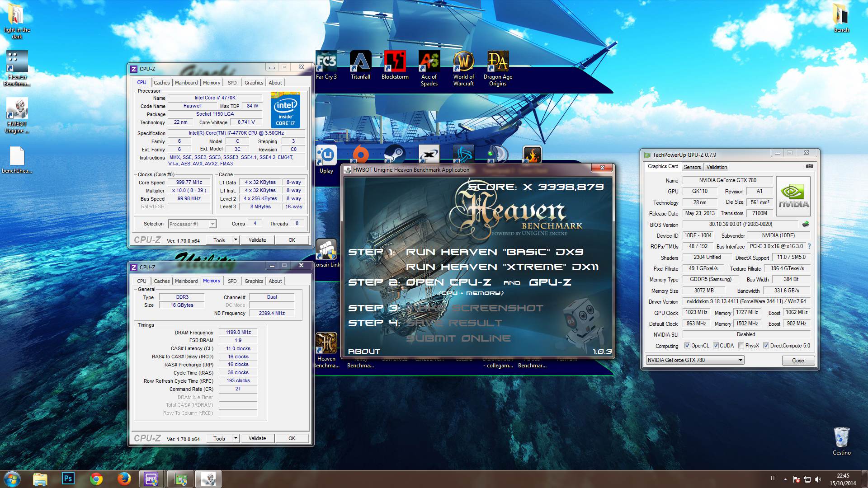
Task: Click 'GPU-Z' in HWBOT step 2
Action: click(550, 282)
